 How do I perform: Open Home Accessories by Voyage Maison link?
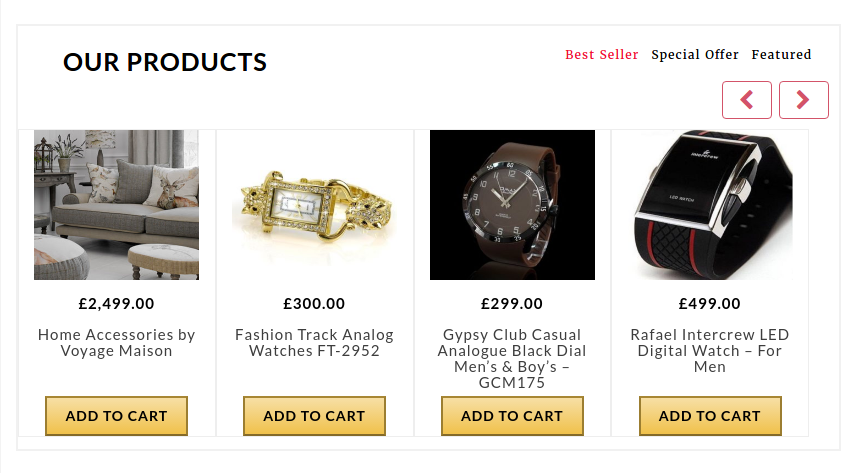coord(116,343)
